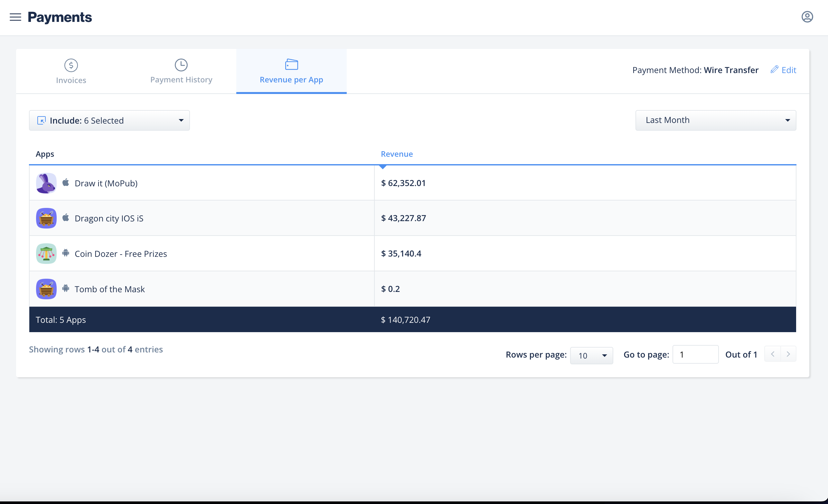Click the Tomb of the Mask app icon

pos(46,289)
